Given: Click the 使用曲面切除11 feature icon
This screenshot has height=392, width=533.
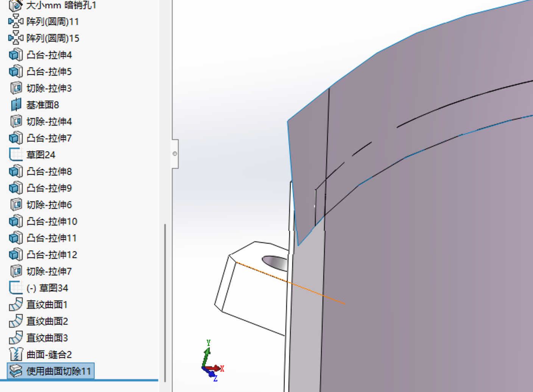Looking at the screenshot, I should (x=16, y=371).
